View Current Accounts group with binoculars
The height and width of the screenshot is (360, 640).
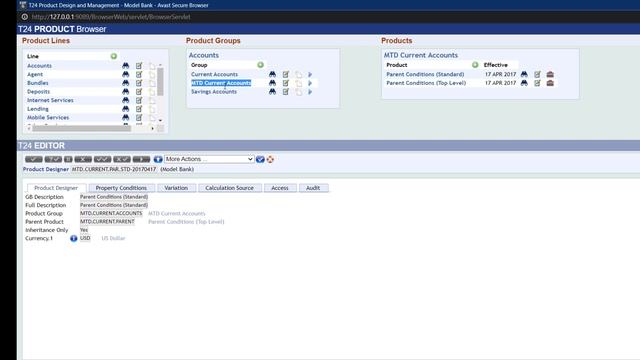(272, 74)
